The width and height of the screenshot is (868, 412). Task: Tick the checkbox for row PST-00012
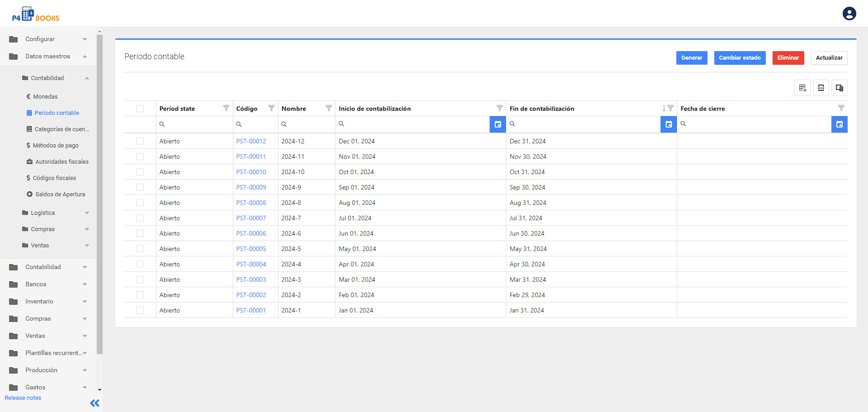tap(140, 141)
